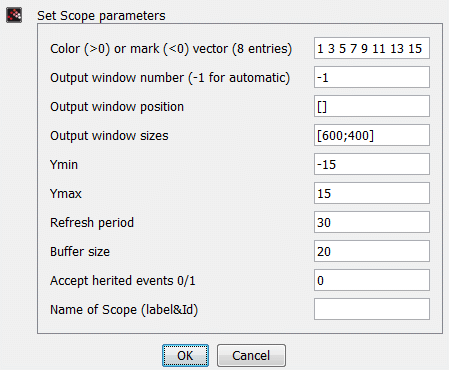Click the Ymax value field

372,193
